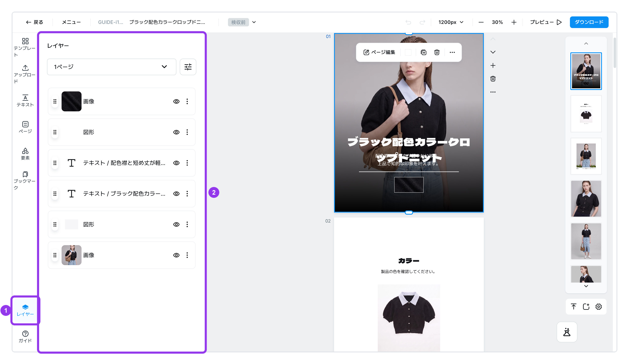Open the gear settings icon at bottom right

[598, 306]
